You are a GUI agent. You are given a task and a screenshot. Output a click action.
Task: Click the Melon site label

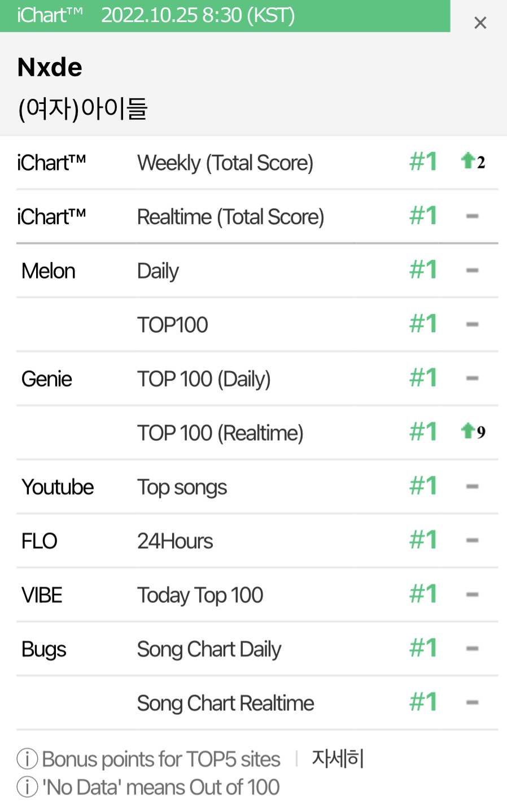tap(49, 271)
